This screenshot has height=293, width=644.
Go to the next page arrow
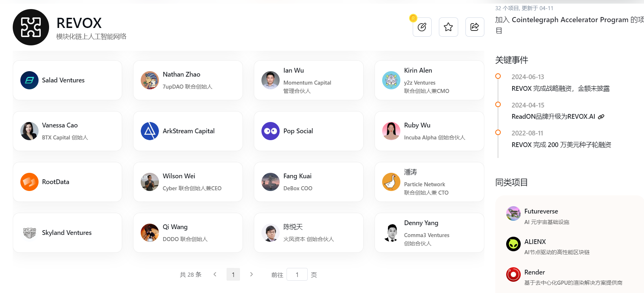point(251,274)
